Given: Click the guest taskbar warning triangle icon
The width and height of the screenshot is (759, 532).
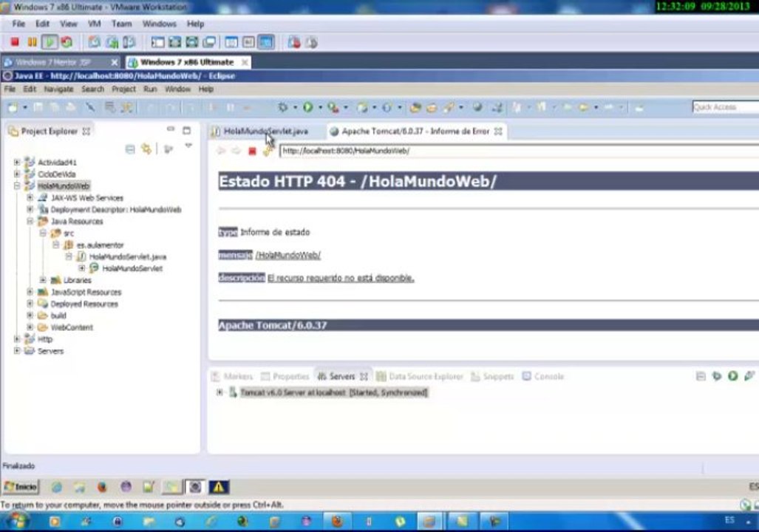Looking at the screenshot, I should point(219,487).
